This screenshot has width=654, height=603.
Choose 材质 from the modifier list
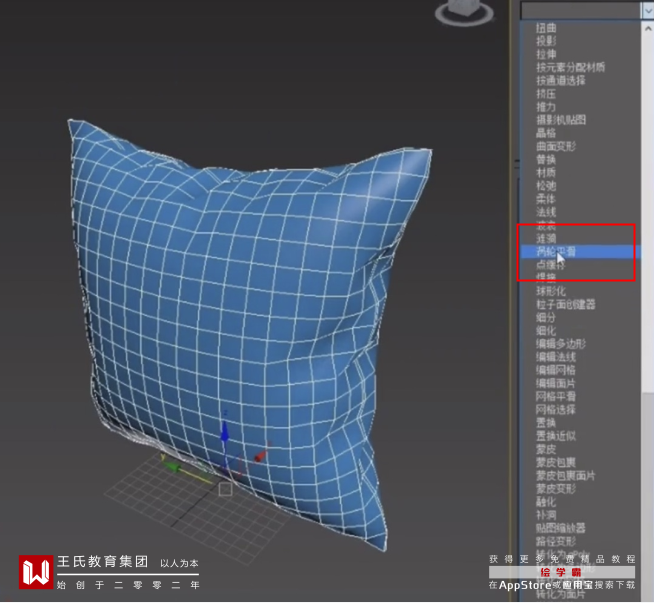[546, 173]
